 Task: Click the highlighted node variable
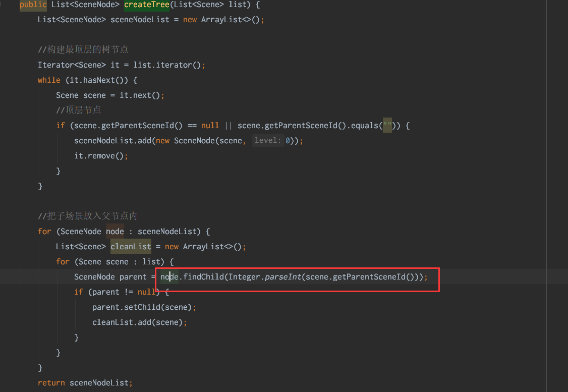pos(115,231)
